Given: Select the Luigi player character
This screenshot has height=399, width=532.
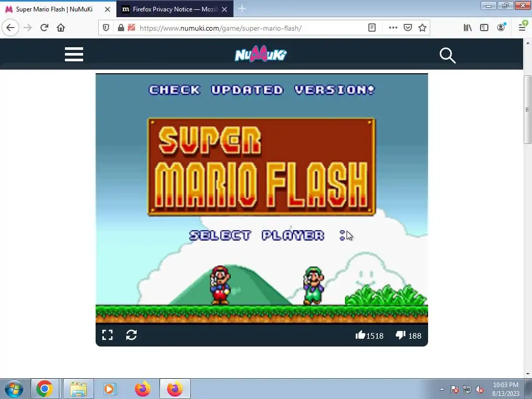Looking at the screenshot, I should point(313,286).
